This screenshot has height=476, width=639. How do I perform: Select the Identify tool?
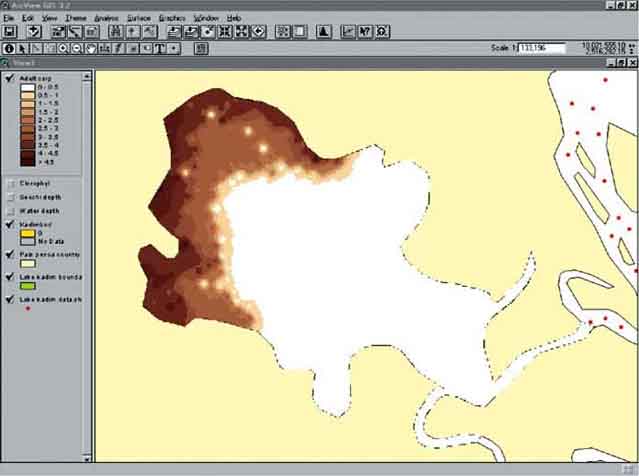(x=9, y=47)
